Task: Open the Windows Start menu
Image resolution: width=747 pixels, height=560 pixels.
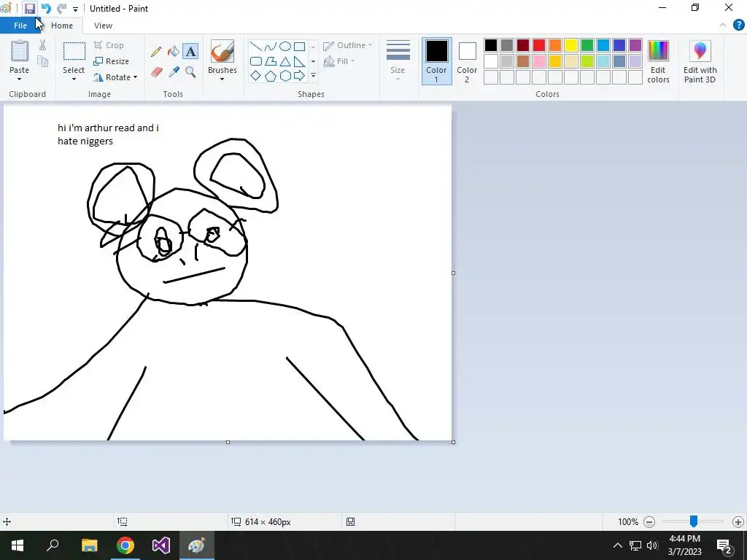Action: (x=18, y=545)
